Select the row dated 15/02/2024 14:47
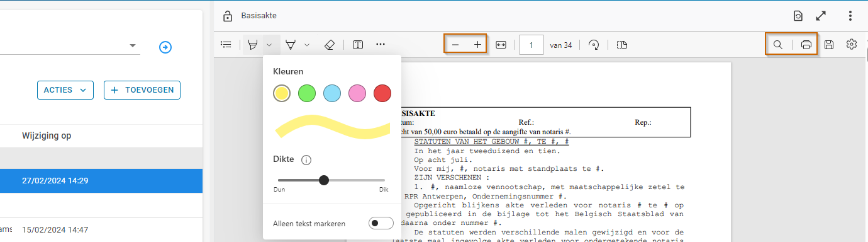Image resolution: width=868 pixels, height=242 pixels. [x=101, y=230]
